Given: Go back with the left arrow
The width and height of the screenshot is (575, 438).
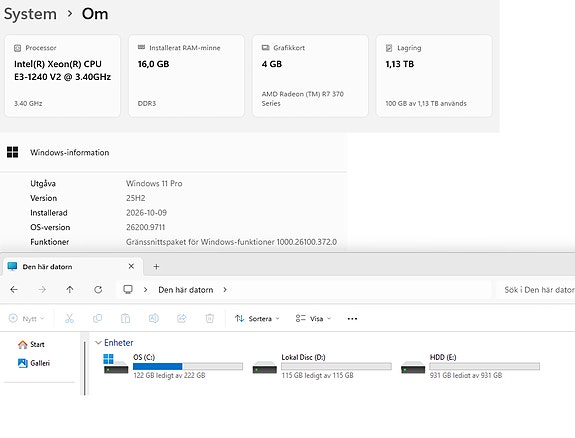Looking at the screenshot, I should [14, 290].
